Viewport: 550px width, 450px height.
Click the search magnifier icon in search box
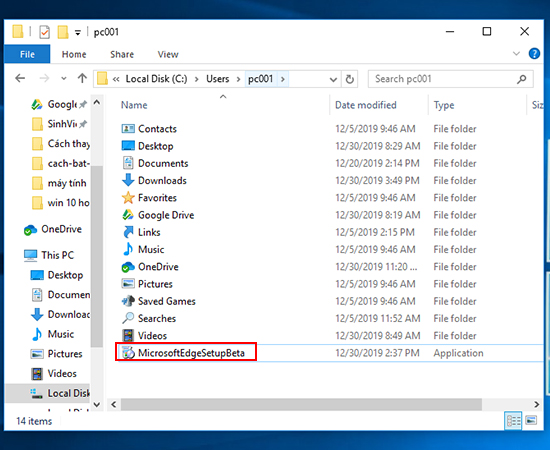522,79
